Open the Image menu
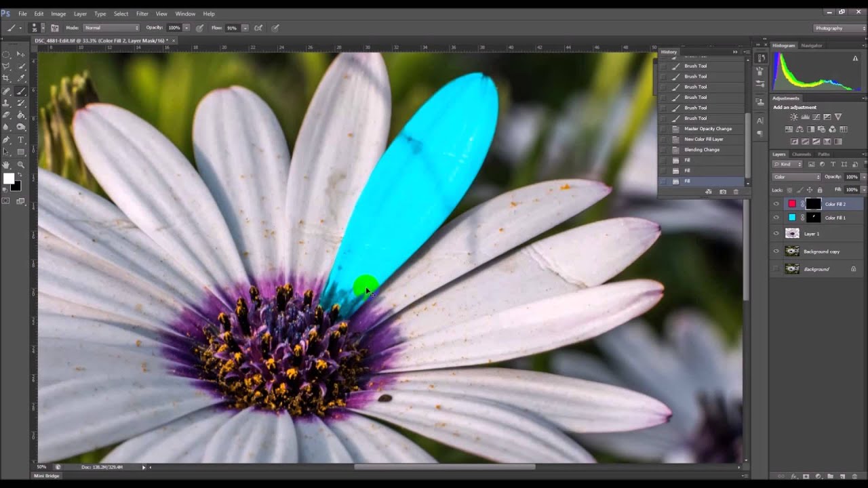 click(58, 14)
